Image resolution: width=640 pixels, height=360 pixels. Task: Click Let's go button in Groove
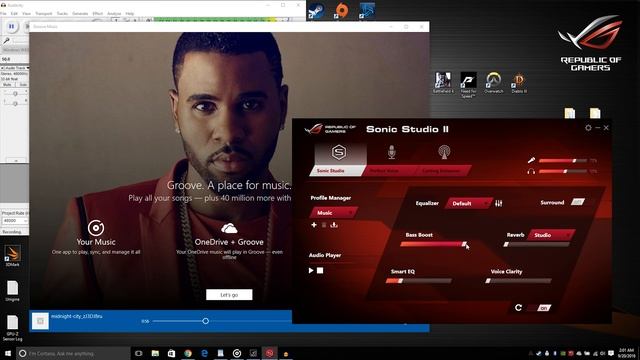click(x=229, y=295)
